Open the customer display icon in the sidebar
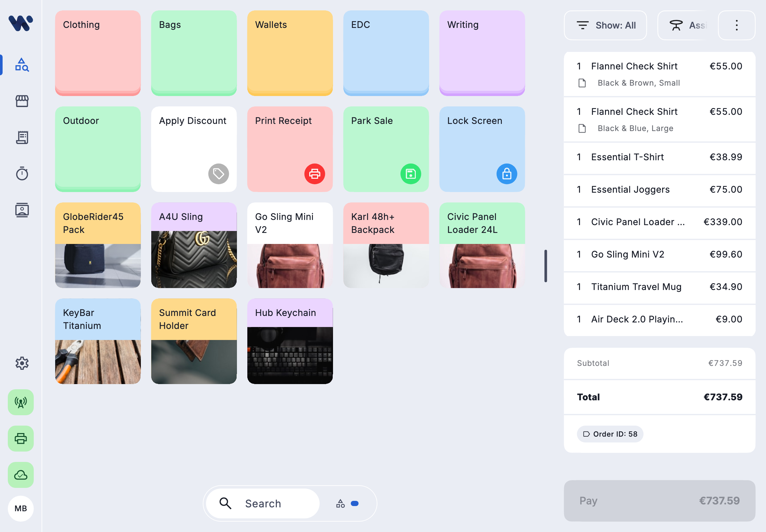766x532 pixels. tap(21, 210)
